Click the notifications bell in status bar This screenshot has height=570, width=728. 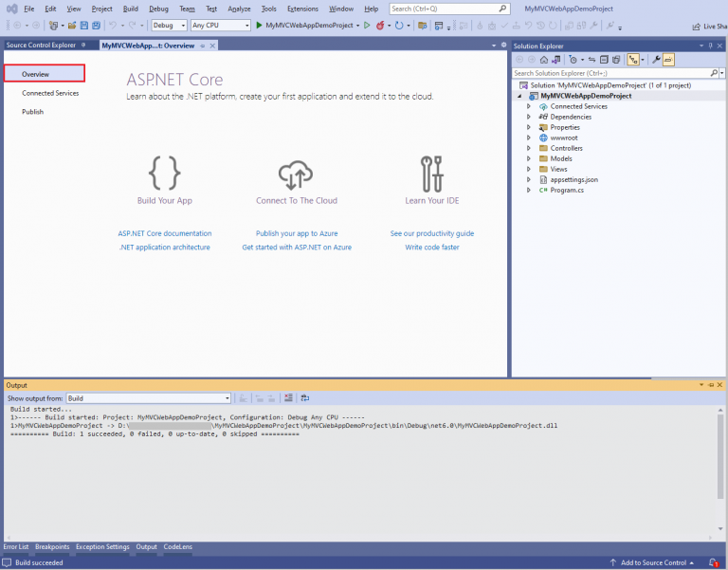coord(713,562)
